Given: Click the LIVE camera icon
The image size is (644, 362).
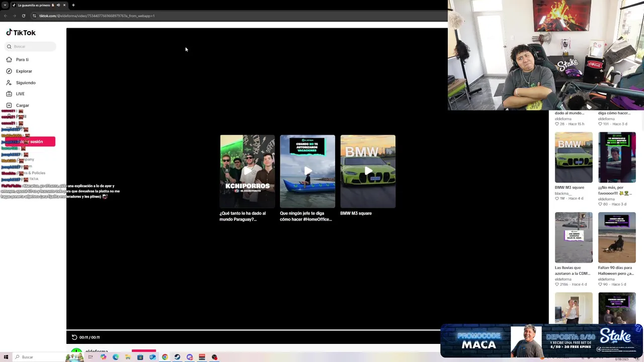Looking at the screenshot, I should pos(9,94).
